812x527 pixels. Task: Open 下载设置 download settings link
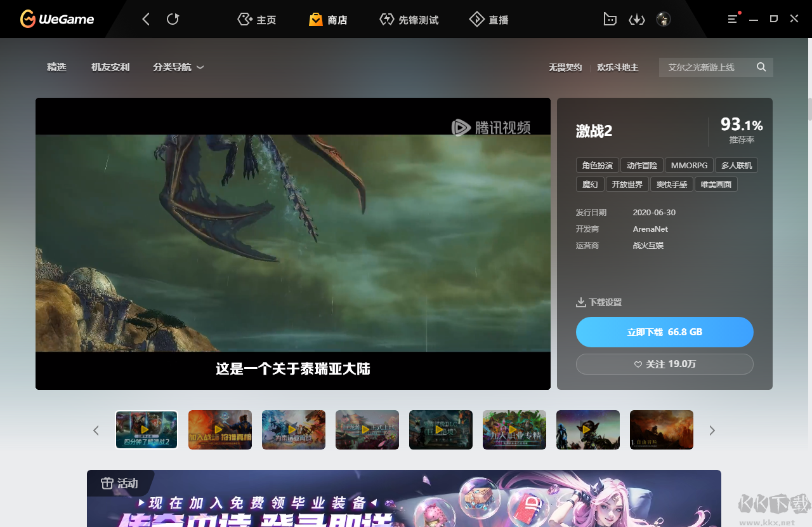coord(599,302)
